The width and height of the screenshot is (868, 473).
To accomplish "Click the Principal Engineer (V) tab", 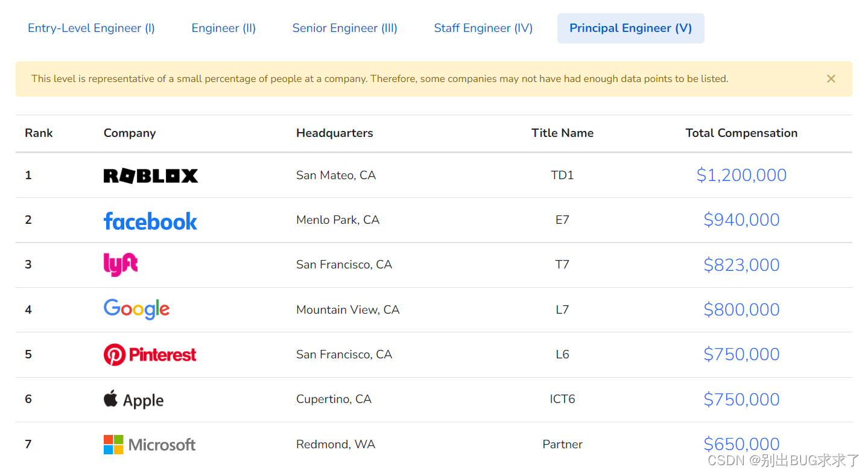I will 631,28.
